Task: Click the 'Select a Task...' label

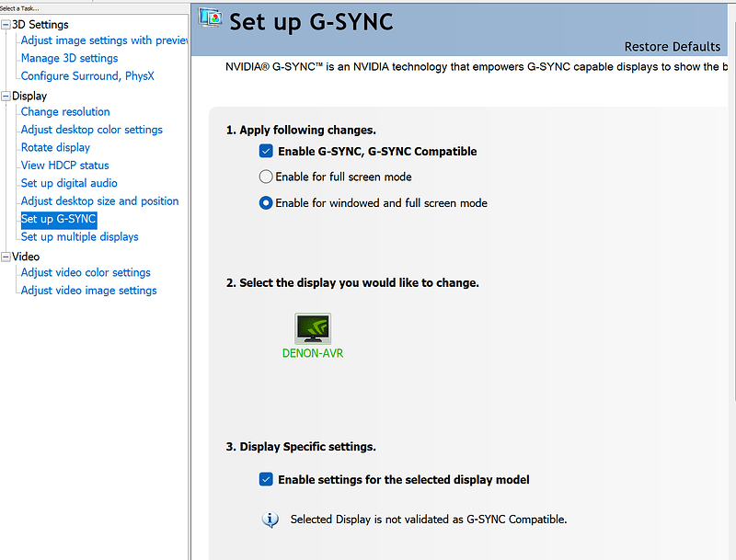Action: (x=19, y=8)
